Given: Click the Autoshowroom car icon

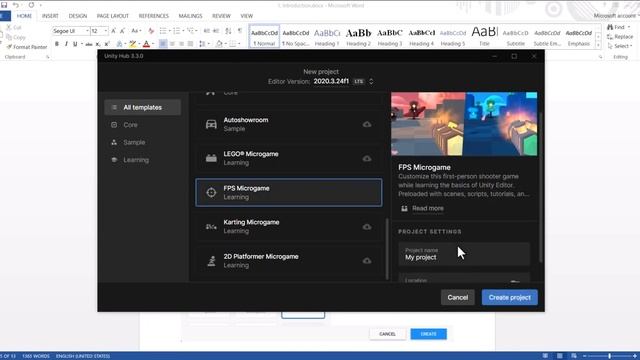Looking at the screenshot, I should point(211,124).
